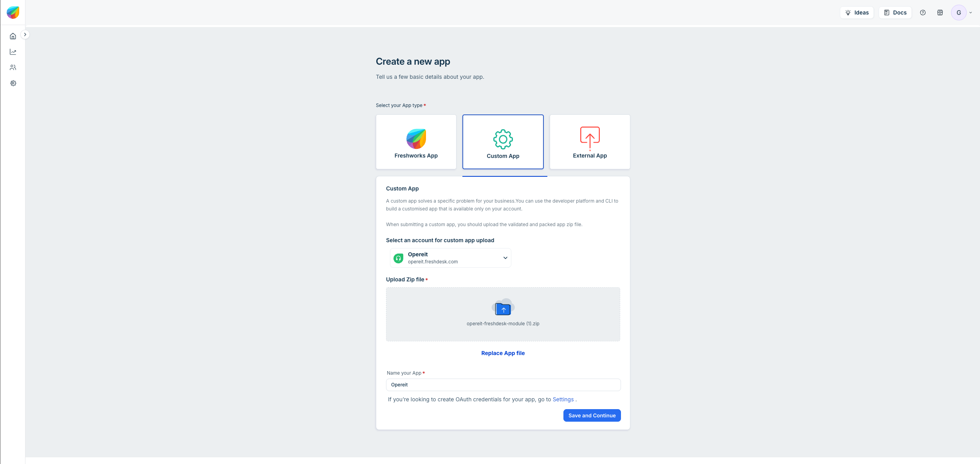This screenshot has height=464, width=980.
Task: Click the Opereit Freshdesk headset icon
Action: click(x=398, y=258)
